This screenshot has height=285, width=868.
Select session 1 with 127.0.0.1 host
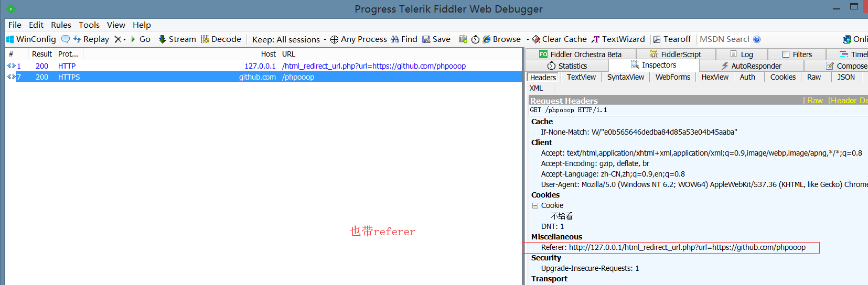coord(263,66)
